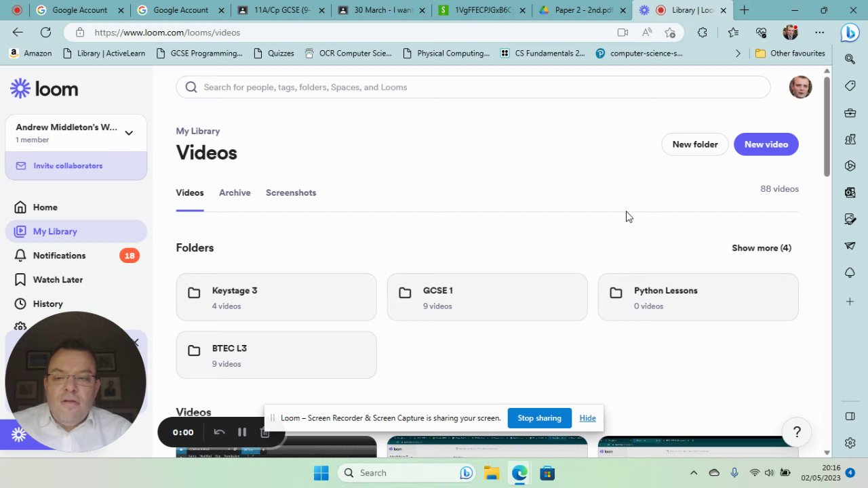Switch to the 11A/Cp GCSE browser tab
The image size is (868, 488).
coord(281,10)
